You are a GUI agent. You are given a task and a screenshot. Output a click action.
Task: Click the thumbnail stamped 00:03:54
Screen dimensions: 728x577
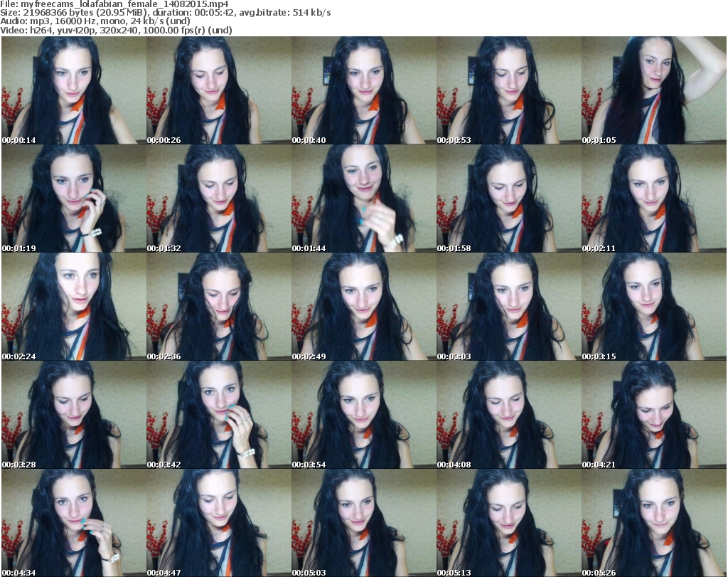tap(363, 415)
